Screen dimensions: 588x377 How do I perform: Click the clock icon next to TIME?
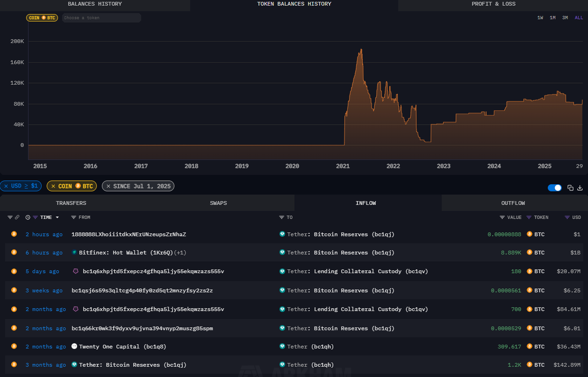(27, 217)
